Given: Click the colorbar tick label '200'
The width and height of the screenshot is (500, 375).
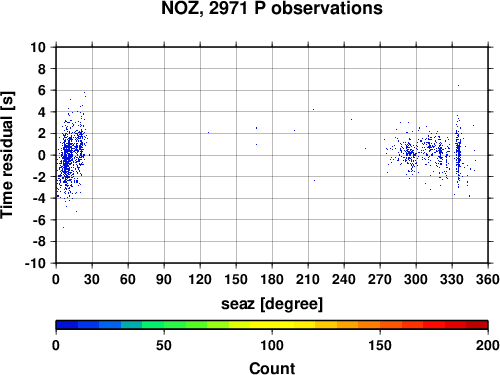Looking at the screenshot, I should (487, 345).
